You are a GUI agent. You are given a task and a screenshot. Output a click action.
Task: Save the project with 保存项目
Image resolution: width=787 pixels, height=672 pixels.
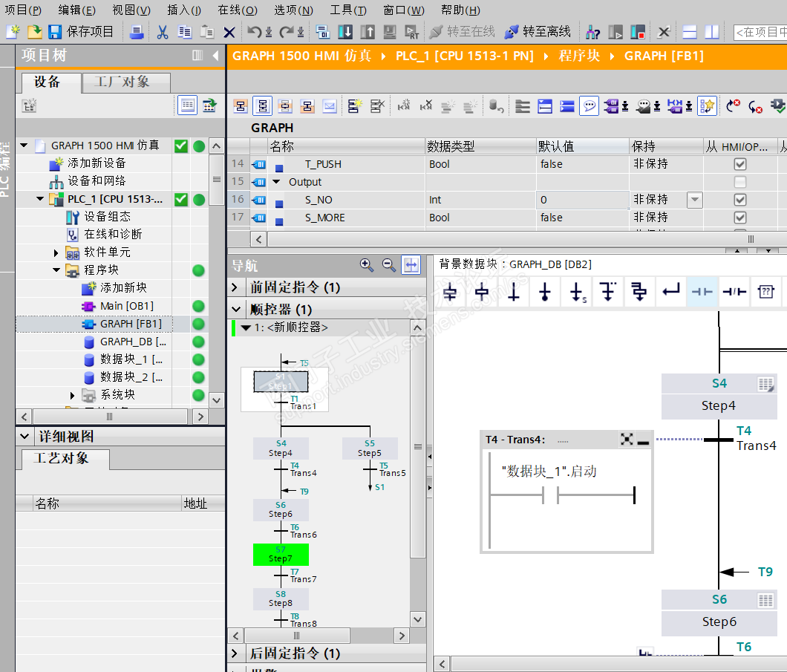click(x=81, y=32)
